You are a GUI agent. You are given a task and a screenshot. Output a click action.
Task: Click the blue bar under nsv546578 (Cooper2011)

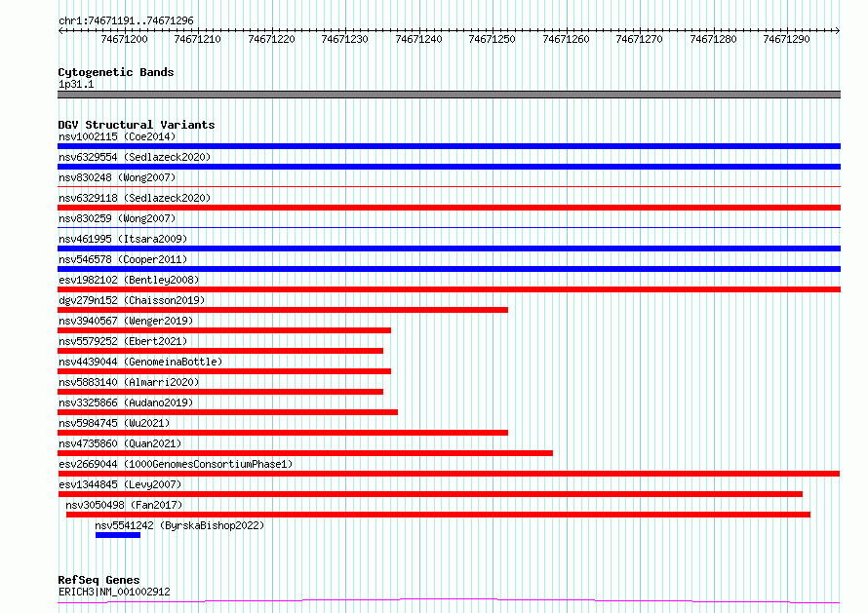coord(449,269)
